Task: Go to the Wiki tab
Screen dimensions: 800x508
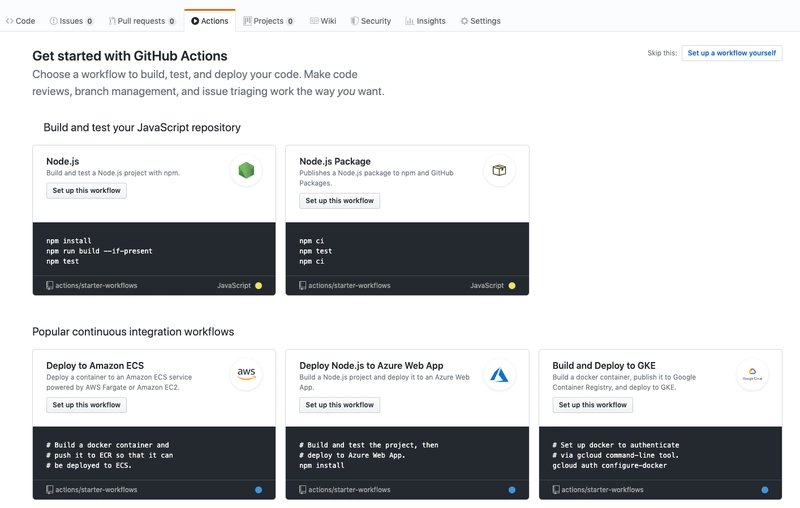Action: click(x=323, y=21)
